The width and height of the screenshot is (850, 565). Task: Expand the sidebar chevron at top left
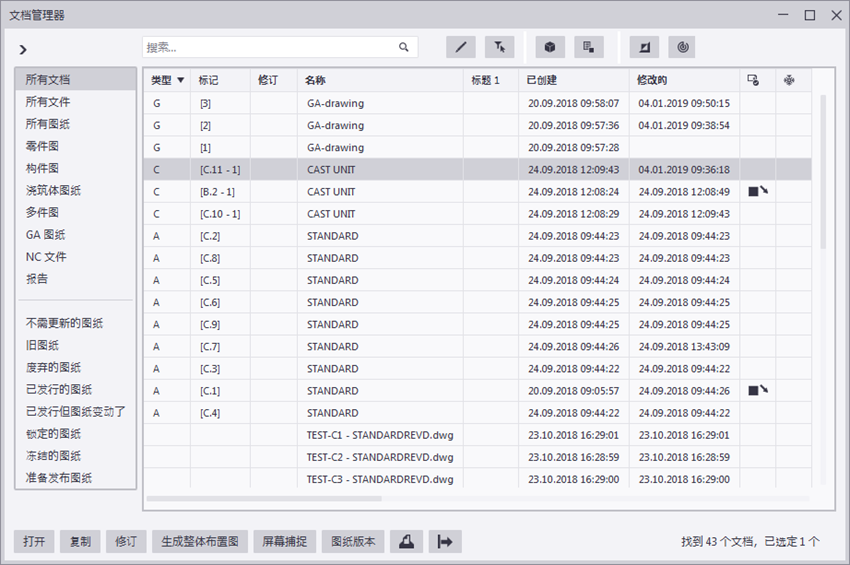(23, 49)
